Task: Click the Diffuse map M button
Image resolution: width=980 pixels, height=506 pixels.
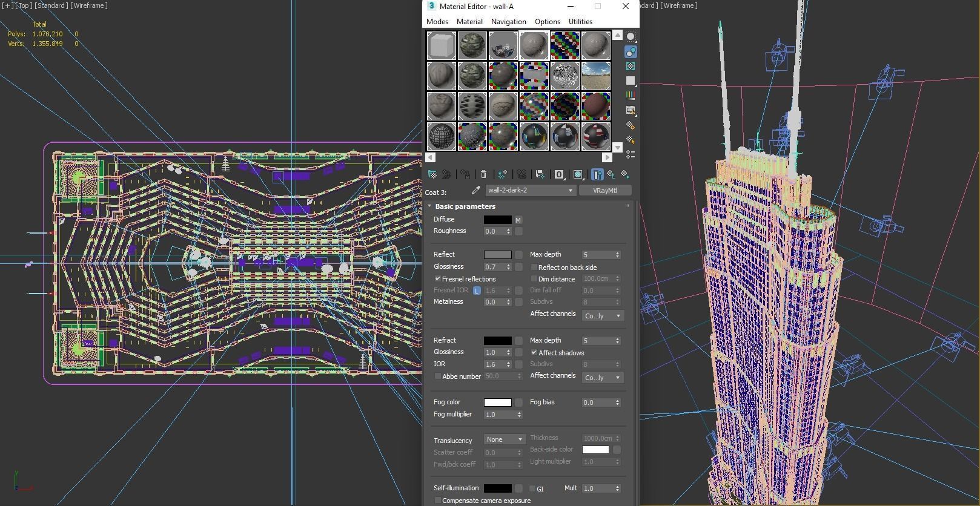Action: 518,220
